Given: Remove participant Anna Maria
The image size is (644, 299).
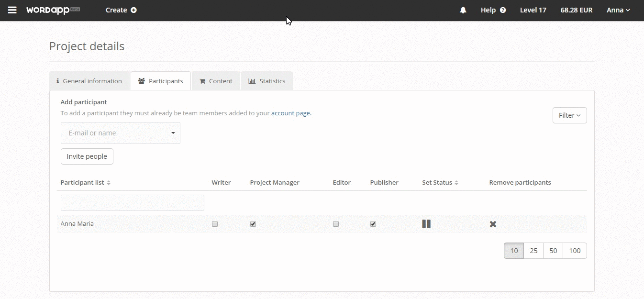Looking at the screenshot, I should coord(493,224).
